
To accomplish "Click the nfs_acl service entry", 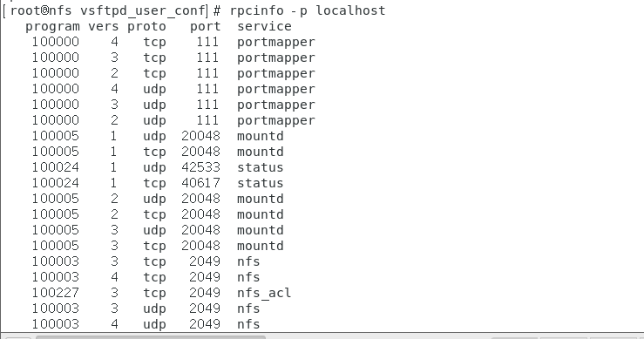I will [264, 293].
